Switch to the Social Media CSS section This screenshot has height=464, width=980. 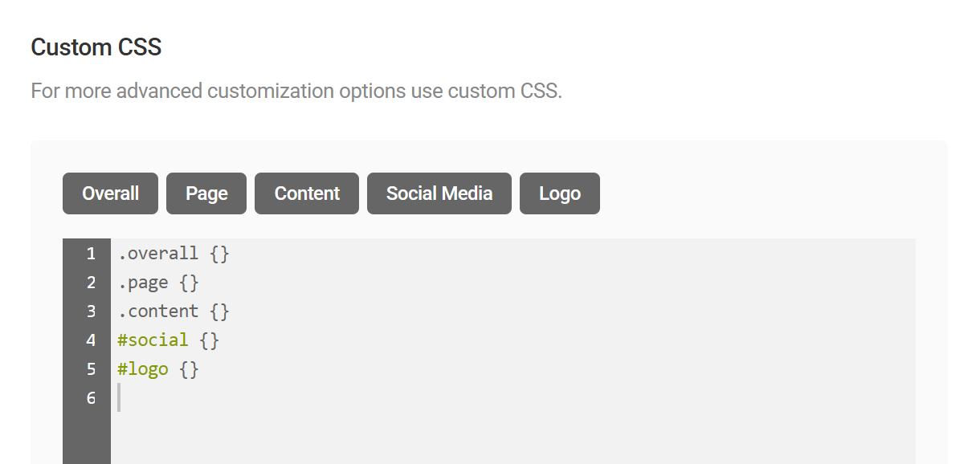pos(439,193)
